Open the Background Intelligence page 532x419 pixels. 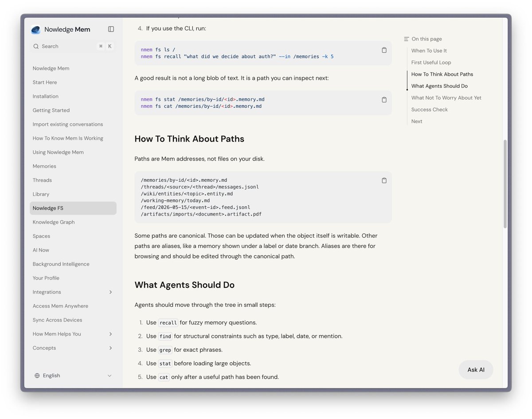coord(61,264)
